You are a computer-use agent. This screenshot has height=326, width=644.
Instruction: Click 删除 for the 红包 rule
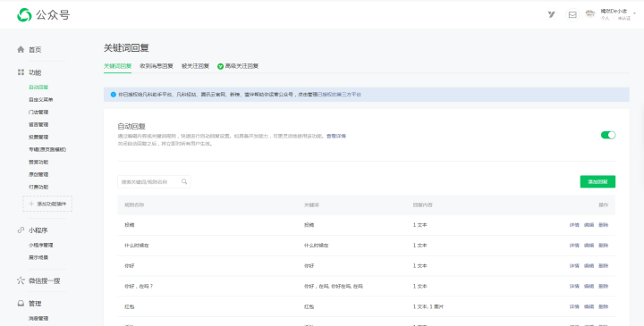[604, 306]
